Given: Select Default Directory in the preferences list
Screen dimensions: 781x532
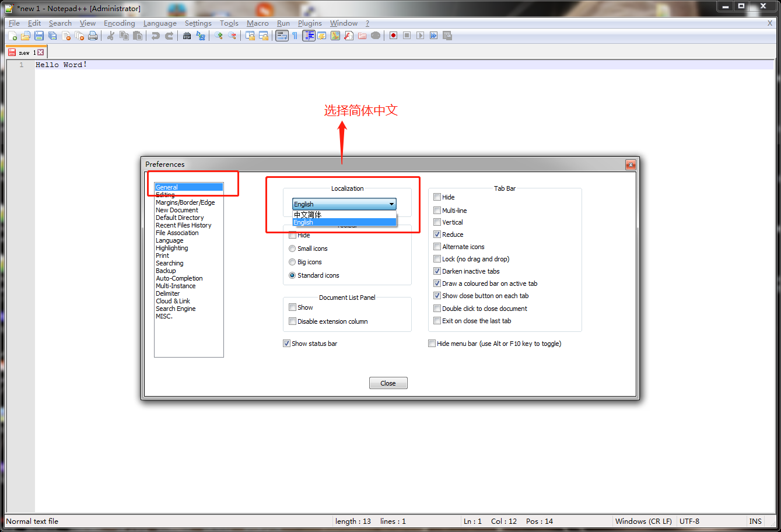Looking at the screenshot, I should (180, 218).
